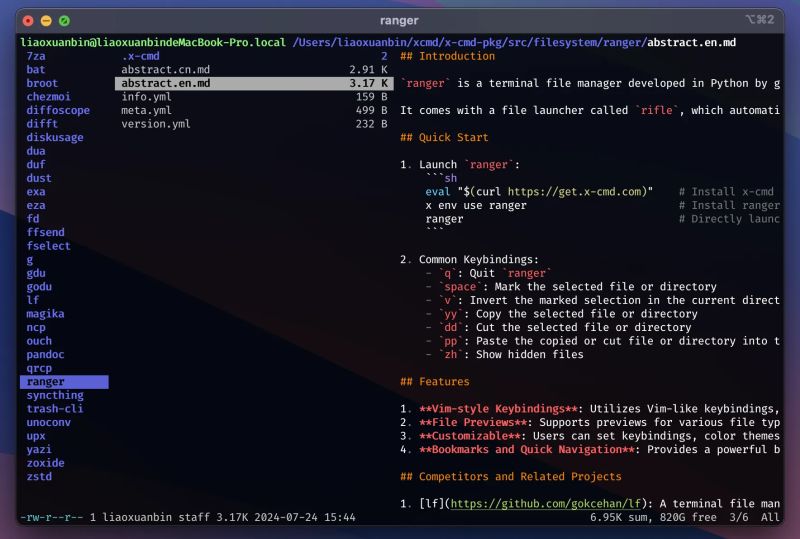This screenshot has width=800, height=539.
Task: Select the yazi directory entry
Action: tap(39, 449)
